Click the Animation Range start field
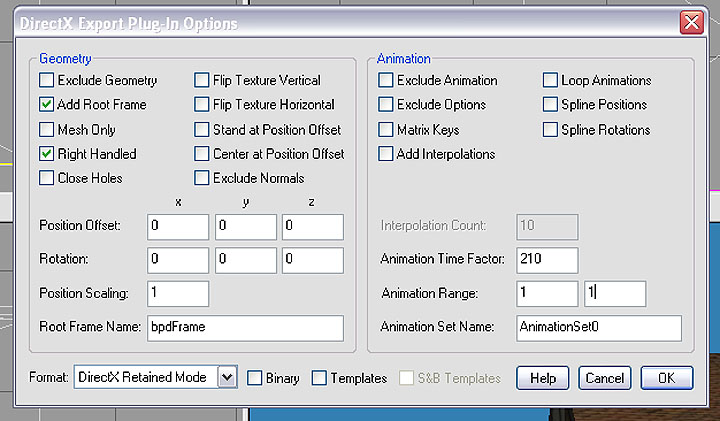Viewport: 720px width, 421px height. (547, 294)
